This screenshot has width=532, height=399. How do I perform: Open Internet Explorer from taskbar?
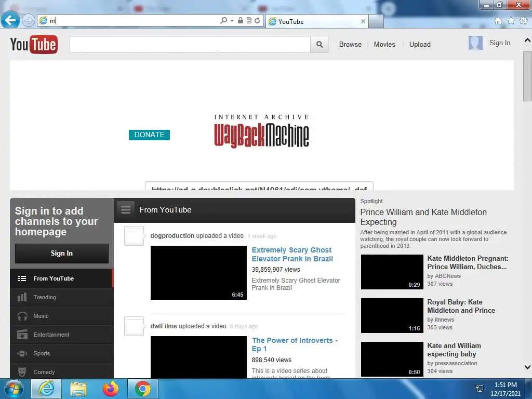[46, 389]
